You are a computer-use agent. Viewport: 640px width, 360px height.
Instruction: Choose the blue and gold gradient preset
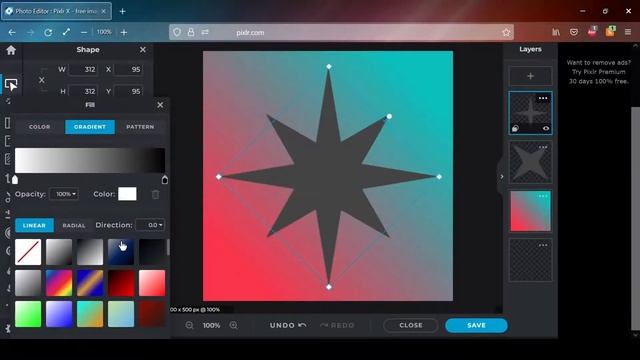pyautogui.click(x=90, y=283)
